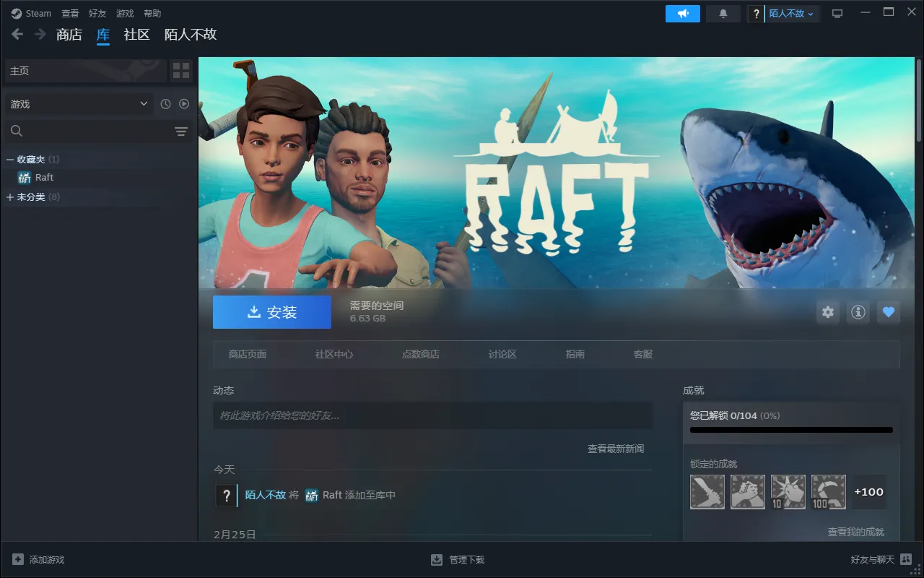Switch to the 商店 tab
The image size is (924, 578).
[69, 35]
